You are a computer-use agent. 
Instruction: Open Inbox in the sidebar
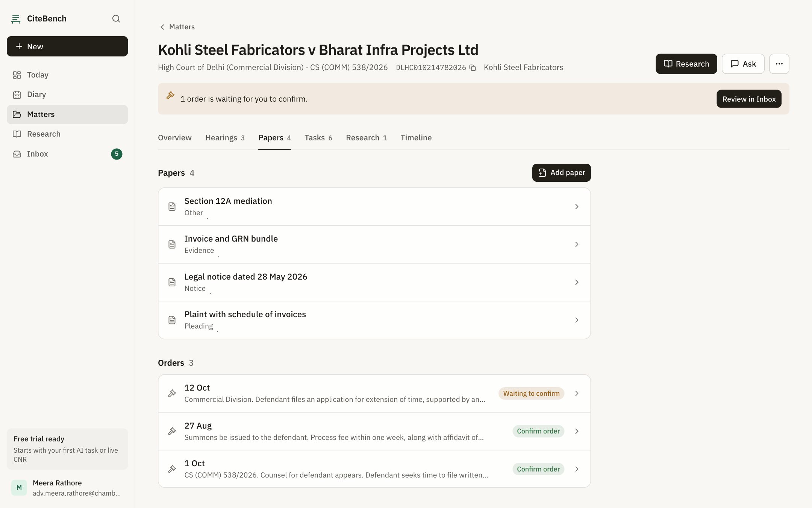tap(67, 154)
